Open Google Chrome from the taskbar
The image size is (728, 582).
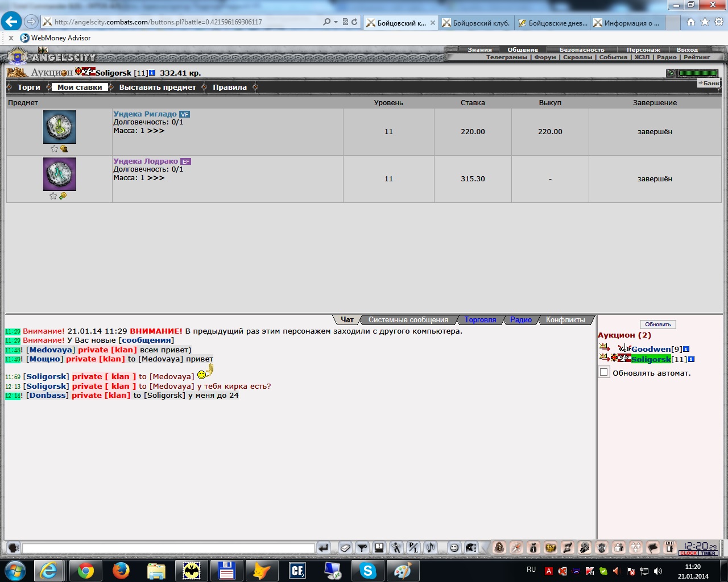(x=85, y=571)
